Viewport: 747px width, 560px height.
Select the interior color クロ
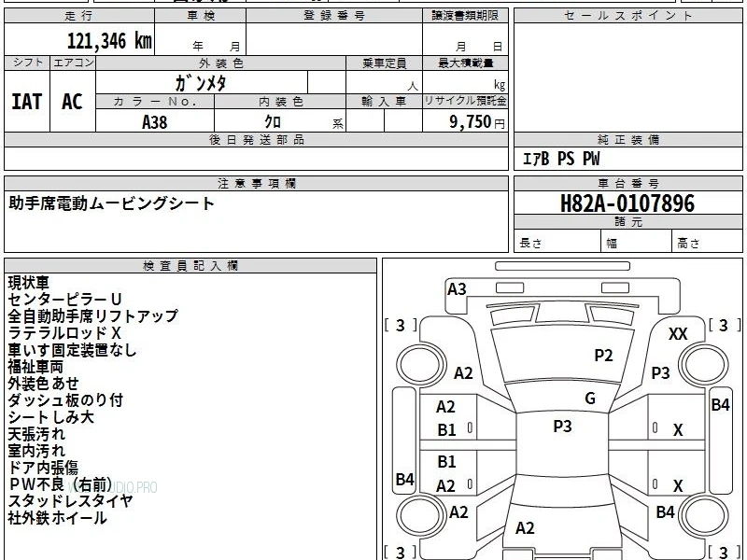273,122
